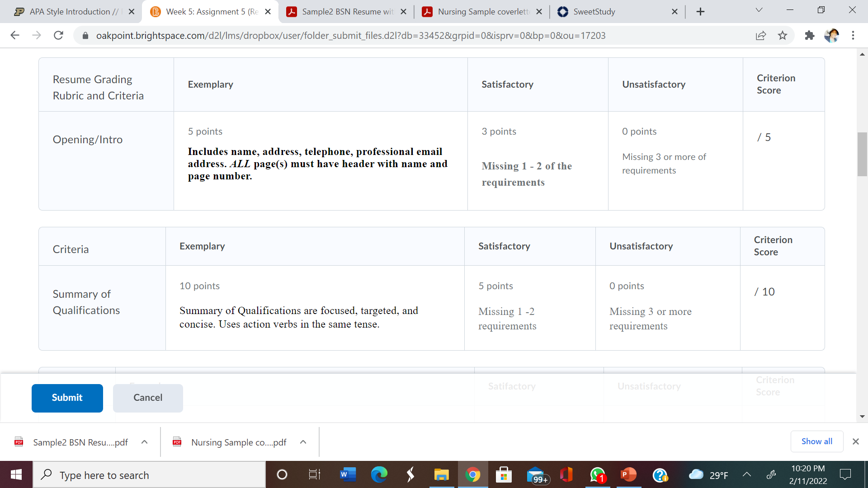Image resolution: width=868 pixels, height=488 pixels.
Task: Expand options for Nursing Sample download
Action: (x=303, y=442)
